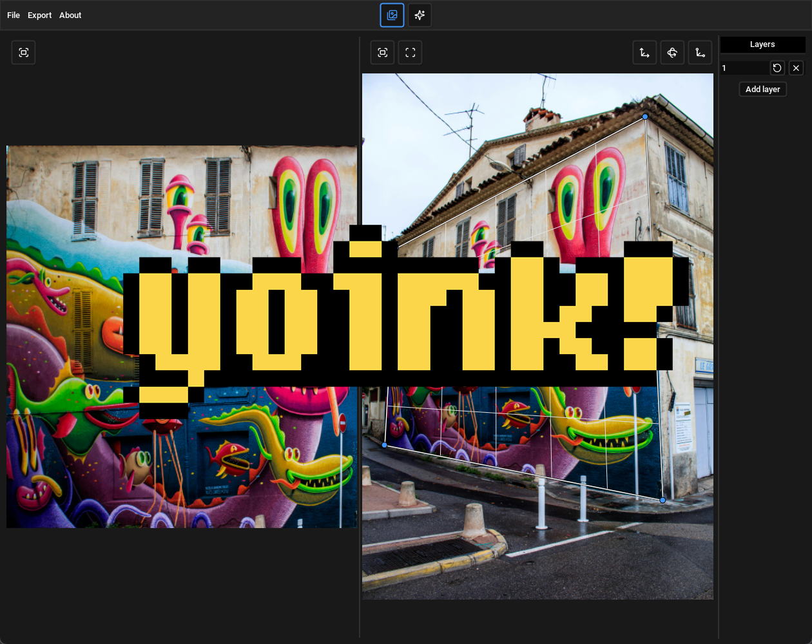Click the left-edge blue handle near the mural
812x644 pixels.
click(384, 445)
